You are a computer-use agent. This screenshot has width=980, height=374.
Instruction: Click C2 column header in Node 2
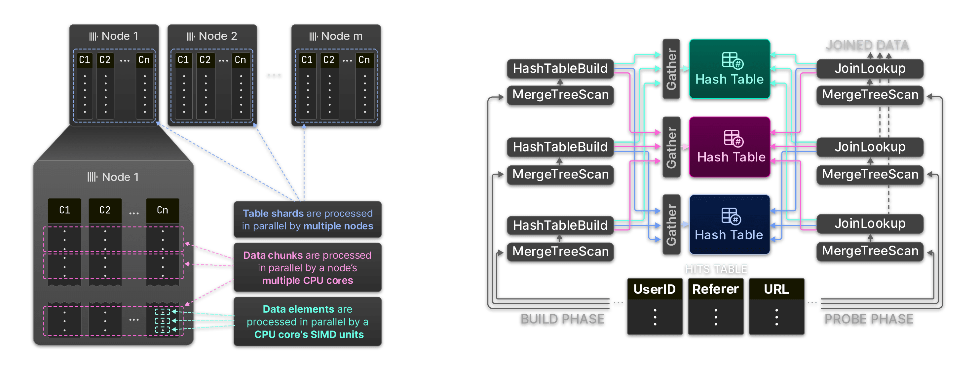pos(205,60)
